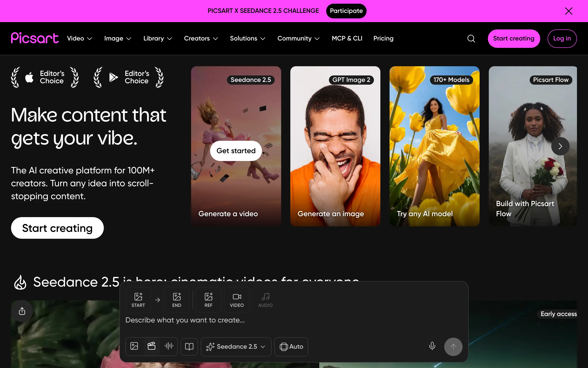Click Get started on the Seedance card
The image size is (588, 368).
click(236, 151)
